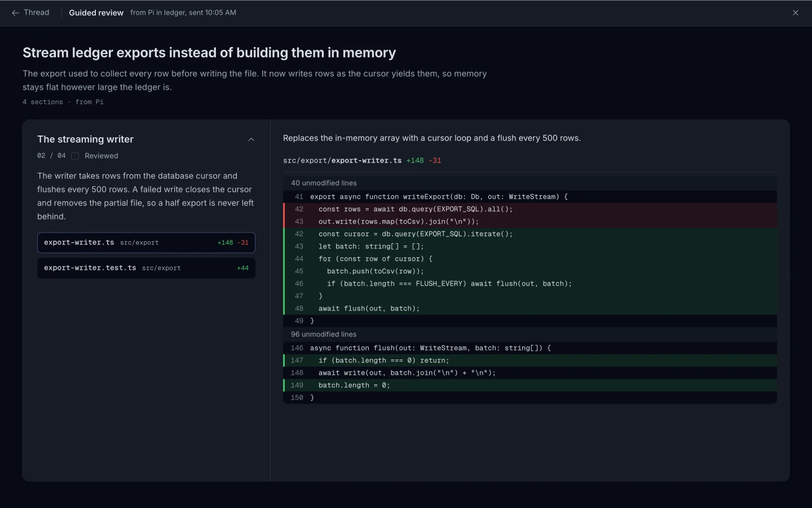Click the line 'for (const row of cursor) {'
Image resolution: width=812 pixels, height=508 pixels.
click(530, 259)
